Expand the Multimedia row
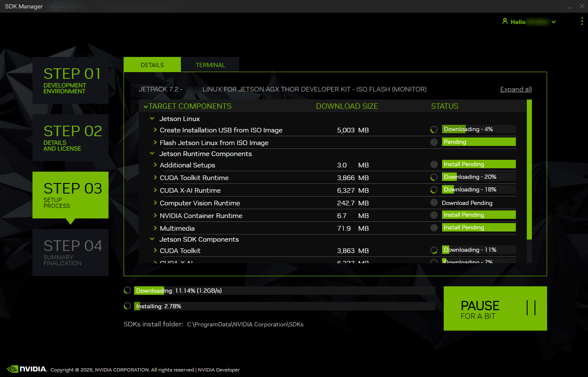Image resolution: width=588 pixels, height=377 pixels. pos(156,228)
